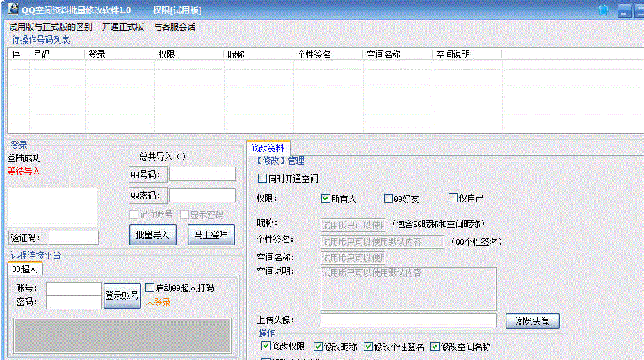The height and width of the screenshot is (360, 644).
Task: Click the blue skin icon in title bar
Action: click(603, 10)
